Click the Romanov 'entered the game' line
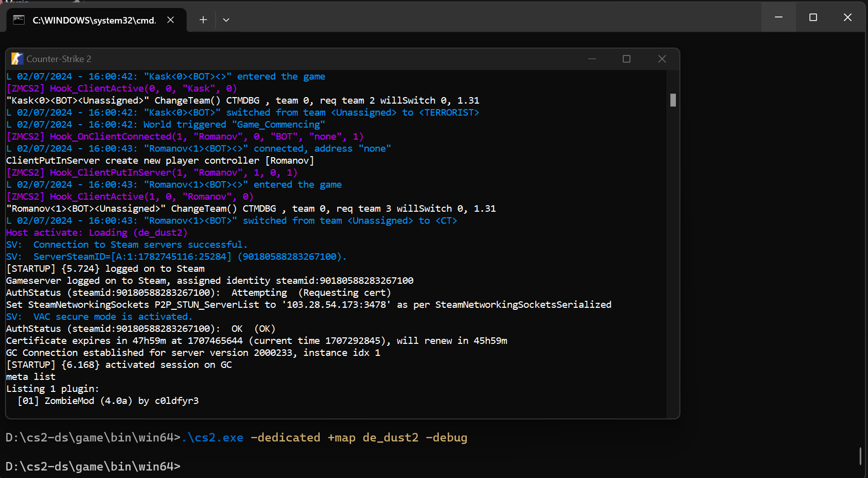Viewport: 868px width, 478px height. (174, 185)
